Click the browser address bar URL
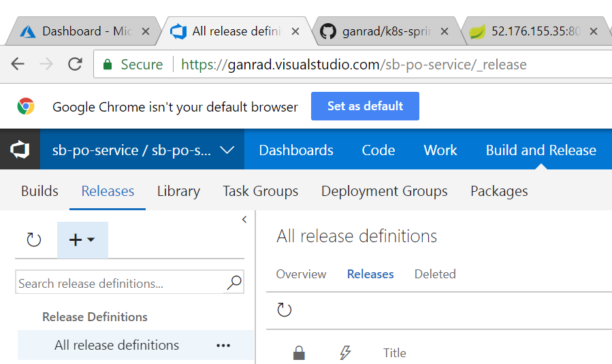Viewport: 612px width, 364px height. click(353, 65)
